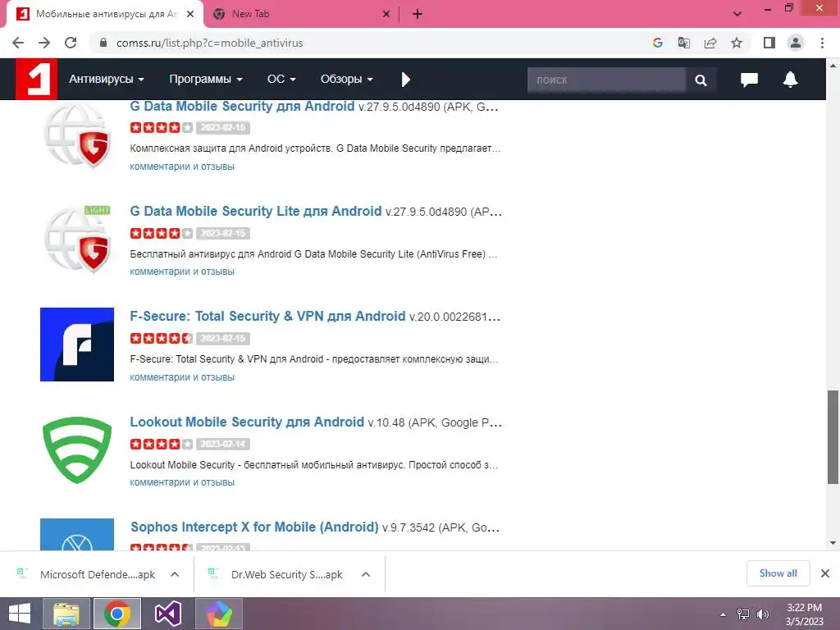Open G Data Mobile Security icon thumbnail
Viewport: 840px width, 630px height.
coord(77,135)
